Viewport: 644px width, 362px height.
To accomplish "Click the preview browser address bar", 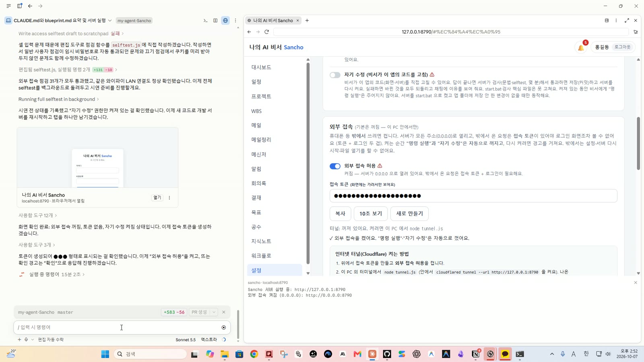I will pos(451,32).
